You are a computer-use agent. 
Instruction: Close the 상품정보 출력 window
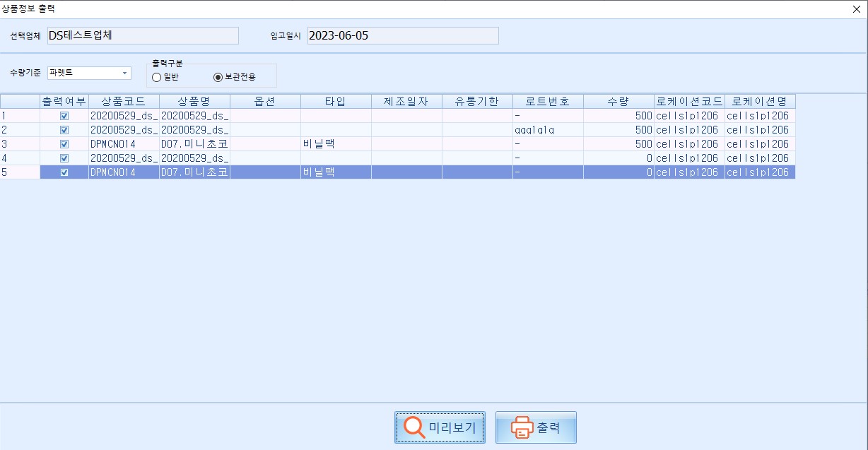857,9
